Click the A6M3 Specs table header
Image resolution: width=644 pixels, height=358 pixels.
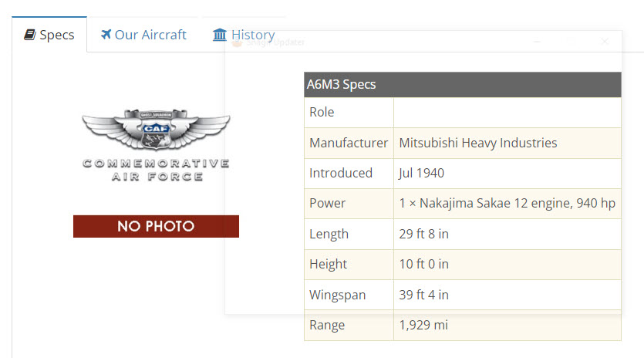(x=462, y=84)
